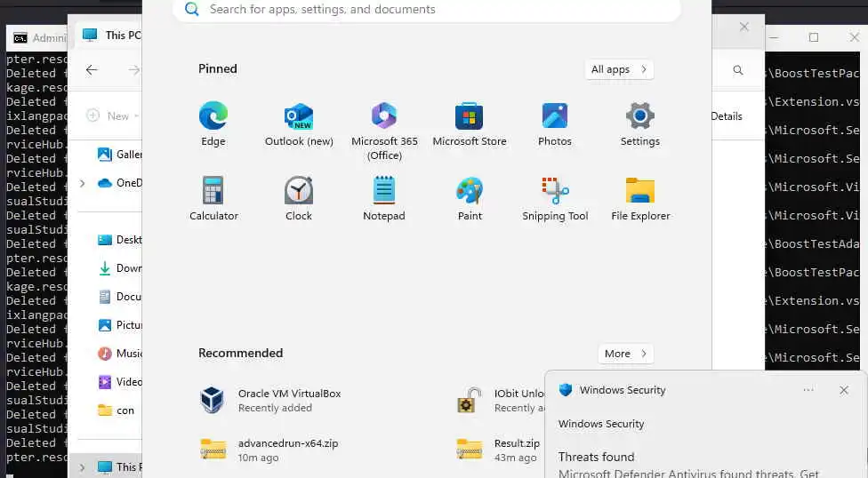Launch Calculator from Start menu
Screen dimensions: 868x478
click(x=213, y=199)
